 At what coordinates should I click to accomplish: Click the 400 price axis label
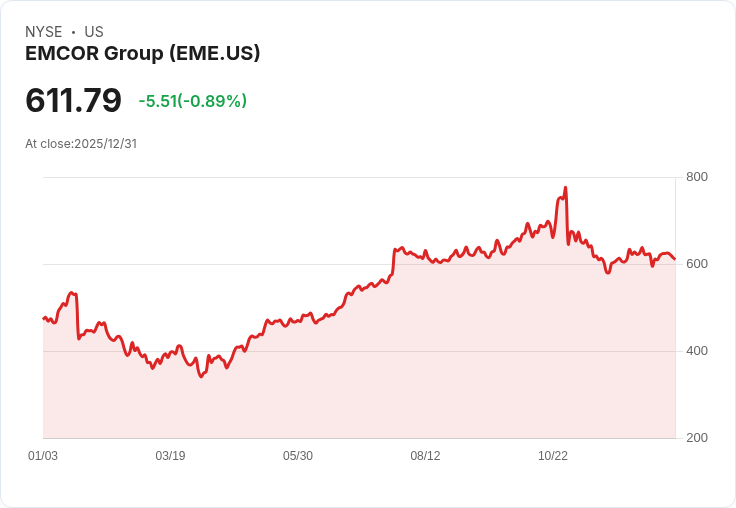pos(697,351)
